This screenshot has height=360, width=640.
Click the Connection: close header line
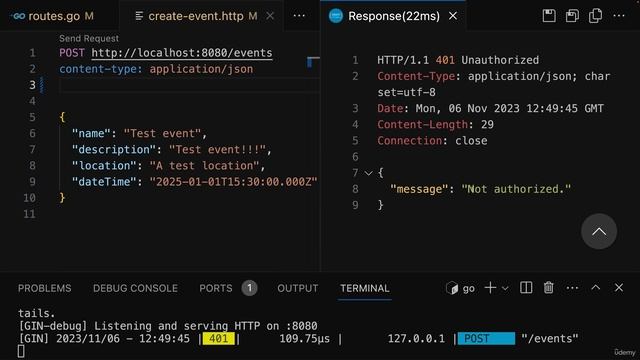click(432, 141)
